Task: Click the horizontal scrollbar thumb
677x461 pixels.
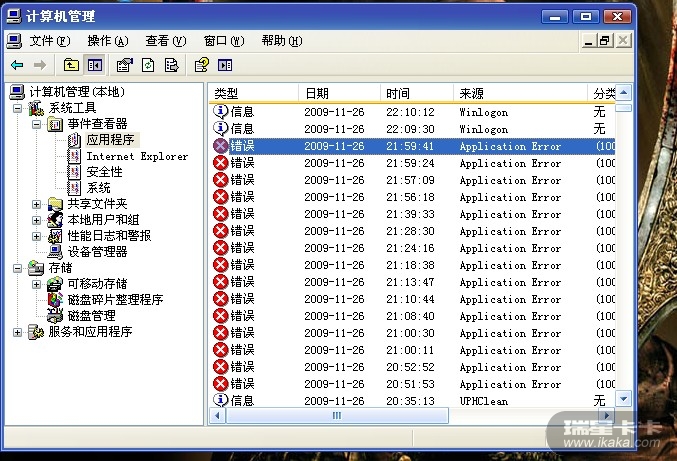Action: coord(337,416)
